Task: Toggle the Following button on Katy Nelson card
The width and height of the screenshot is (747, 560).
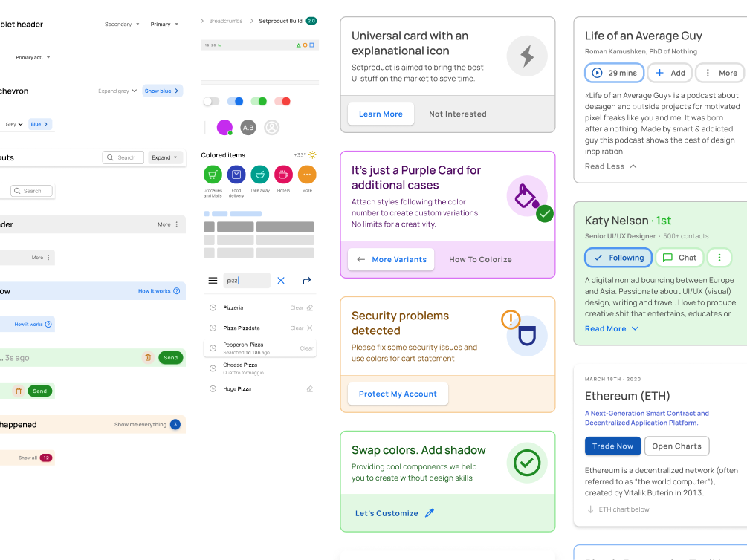Action: 618,258
